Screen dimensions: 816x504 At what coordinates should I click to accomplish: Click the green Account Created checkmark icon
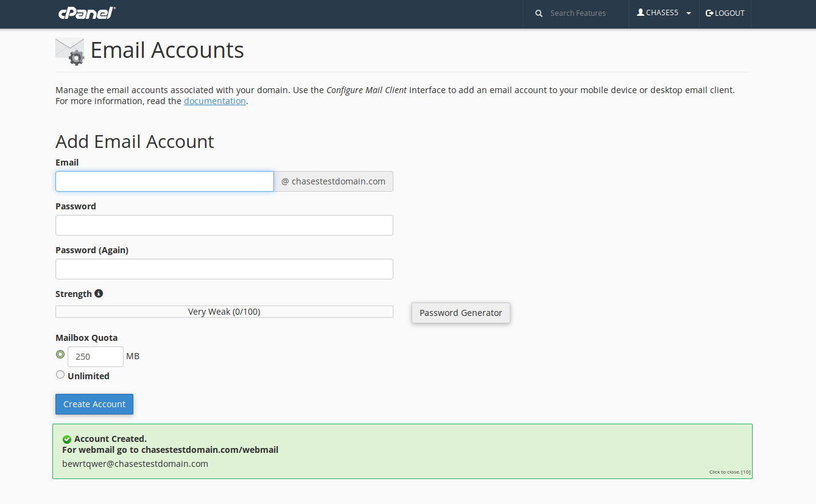coord(67,439)
